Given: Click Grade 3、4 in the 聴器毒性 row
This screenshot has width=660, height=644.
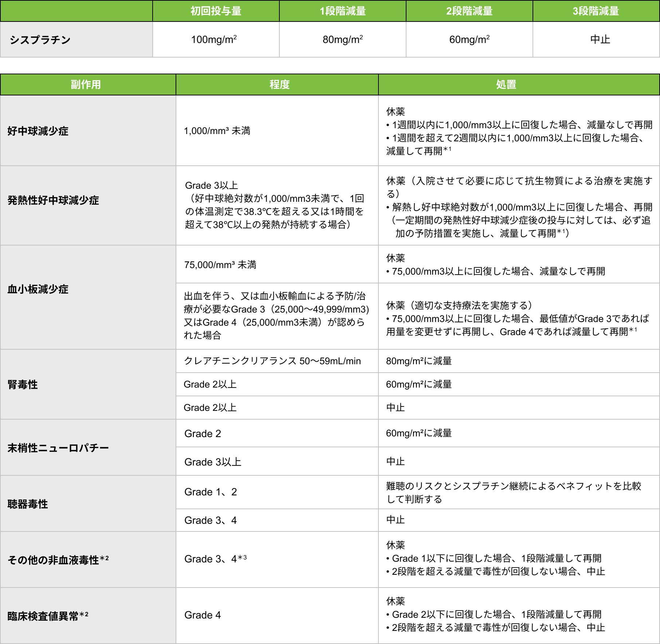Looking at the screenshot, I should click(x=277, y=520).
